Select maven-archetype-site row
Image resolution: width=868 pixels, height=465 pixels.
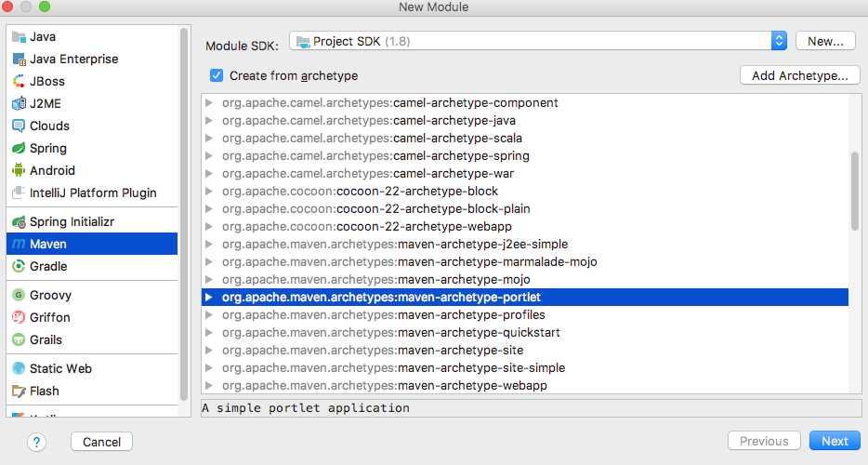point(525,351)
